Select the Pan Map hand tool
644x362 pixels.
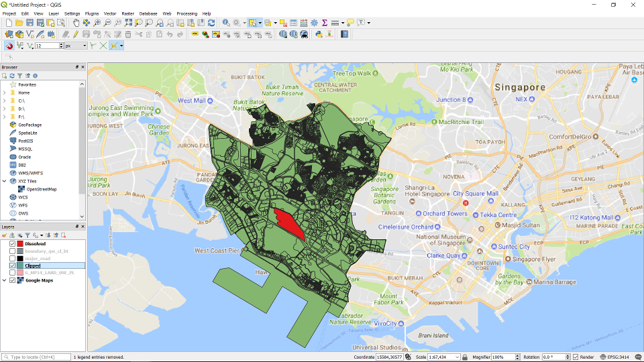pyautogui.click(x=76, y=23)
